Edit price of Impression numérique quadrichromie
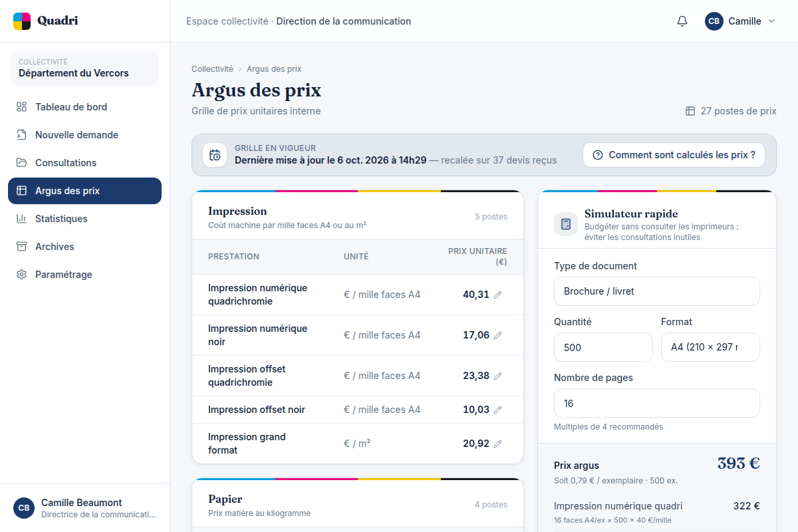 tap(498, 295)
